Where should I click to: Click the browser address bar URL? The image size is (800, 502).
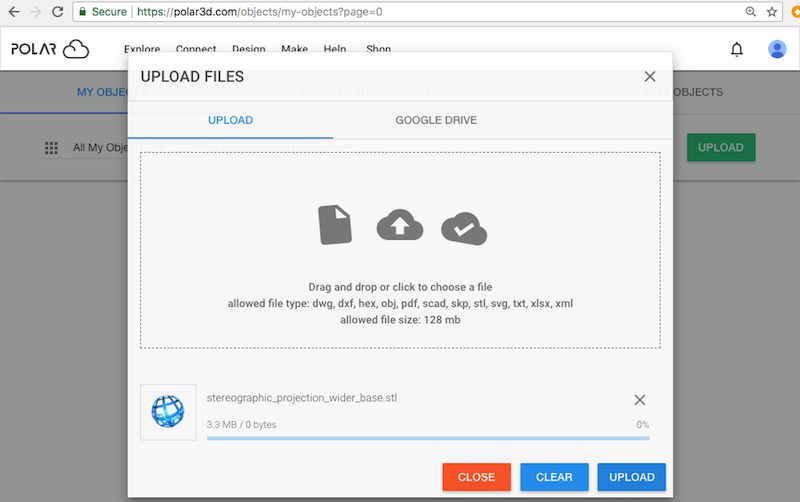pos(260,12)
